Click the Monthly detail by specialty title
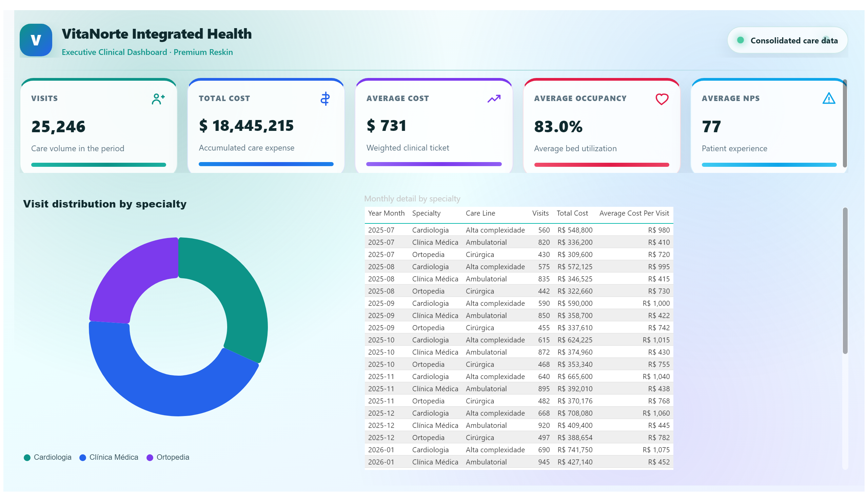 [x=412, y=199]
